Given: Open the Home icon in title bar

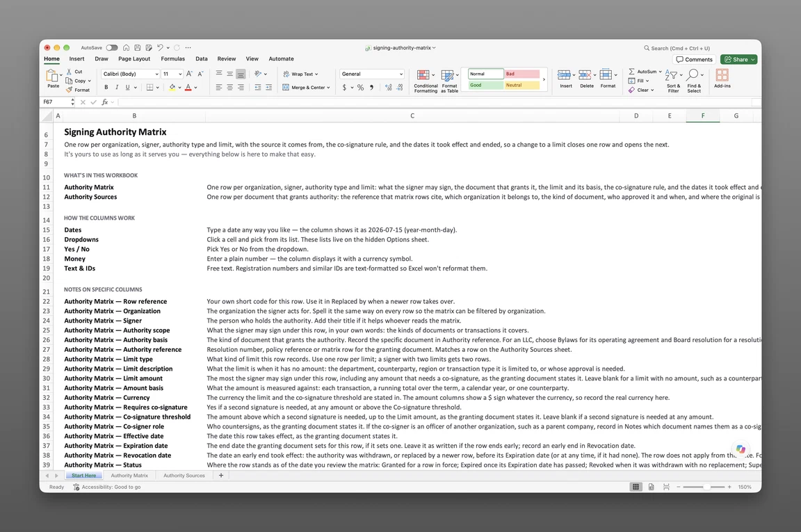Looking at the screenshot, I should (x=126, y=47).
